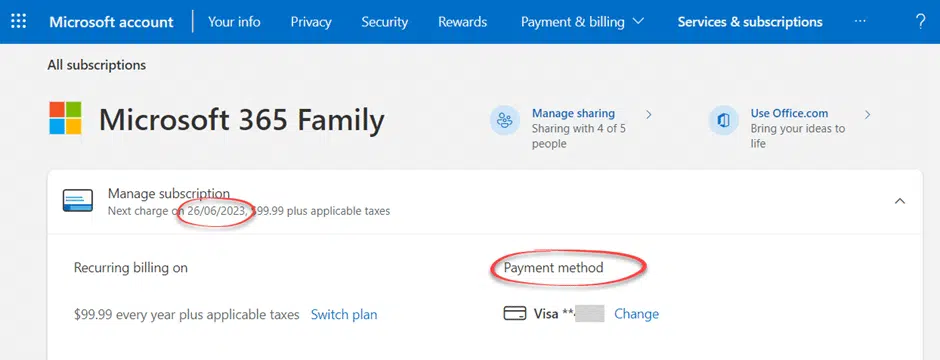Go to Microsoft account home
Screen dimensions: 940x360
112,22
